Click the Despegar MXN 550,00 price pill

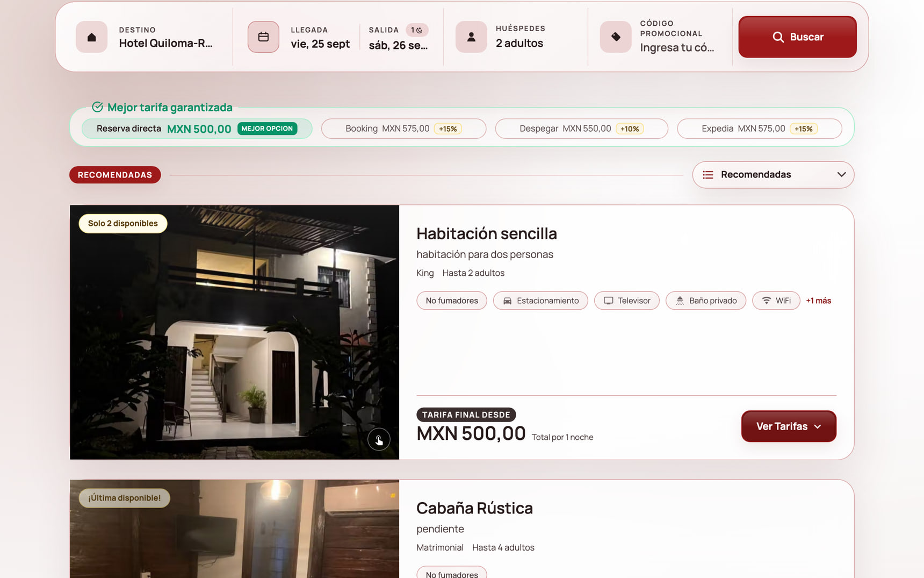click(x=581, y=129)
